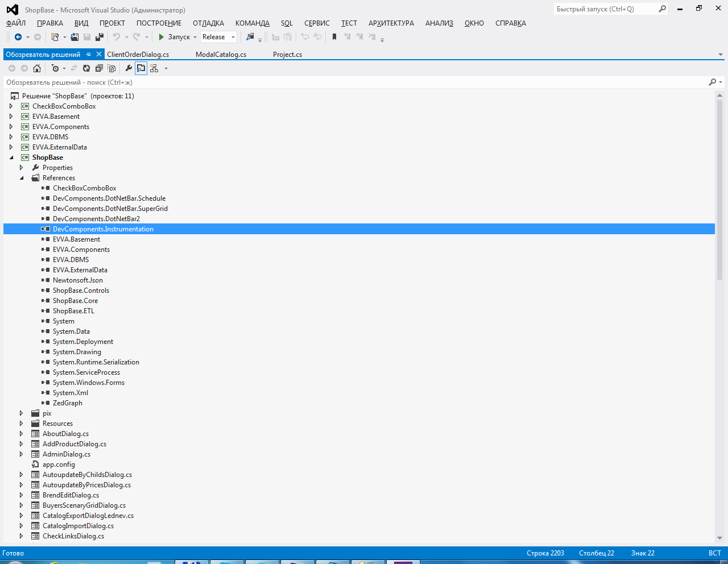Viewport: 728px width, 564px height.
Task: Click the Pending Changes Filter clock icon
Action: click(55, 68)
